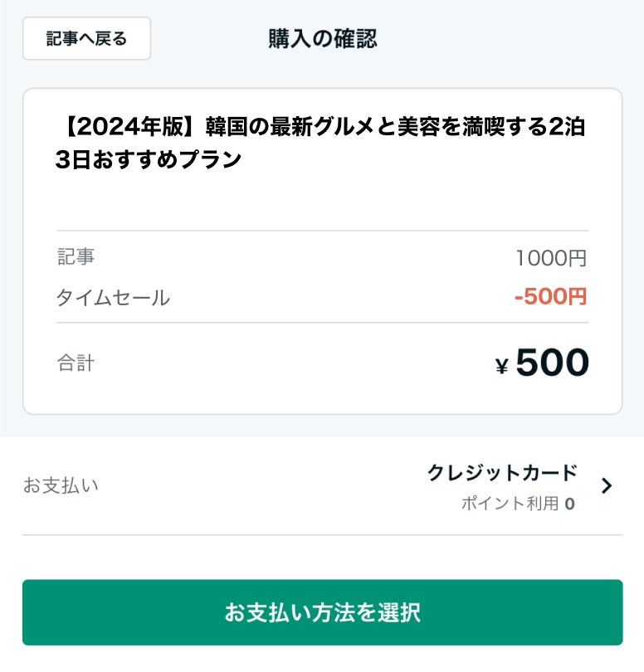Select the お支払い row label

click(x=61, y=485)
